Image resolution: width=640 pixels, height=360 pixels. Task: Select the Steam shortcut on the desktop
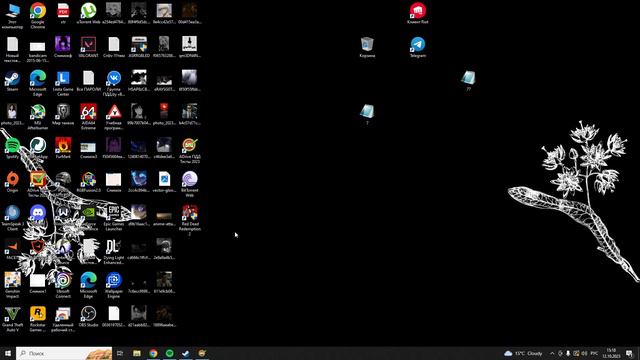coord(12,80)
